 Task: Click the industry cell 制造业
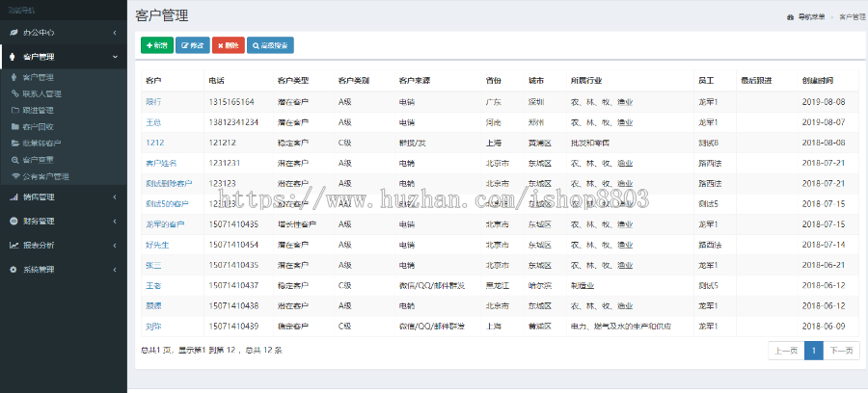pos(583,286)
